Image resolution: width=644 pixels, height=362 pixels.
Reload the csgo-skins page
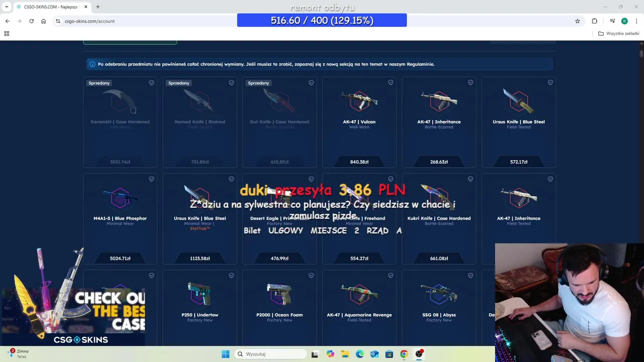coord(31,21)
